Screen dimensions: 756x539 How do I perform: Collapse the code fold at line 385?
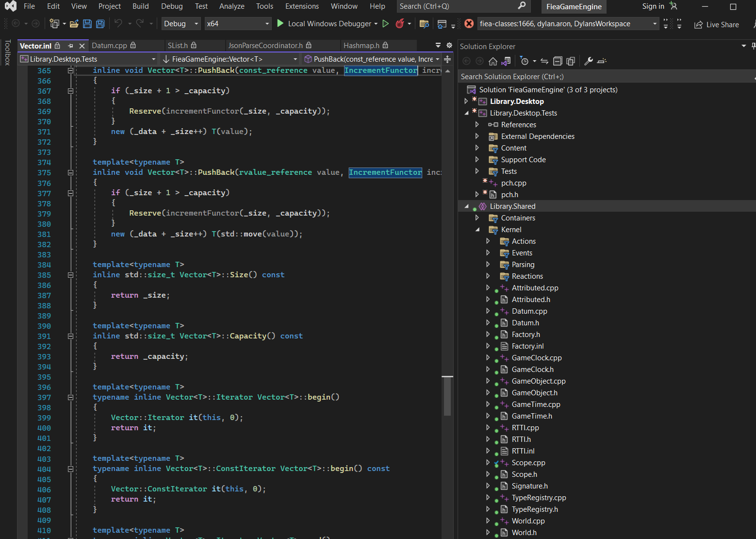click(70, 275)
